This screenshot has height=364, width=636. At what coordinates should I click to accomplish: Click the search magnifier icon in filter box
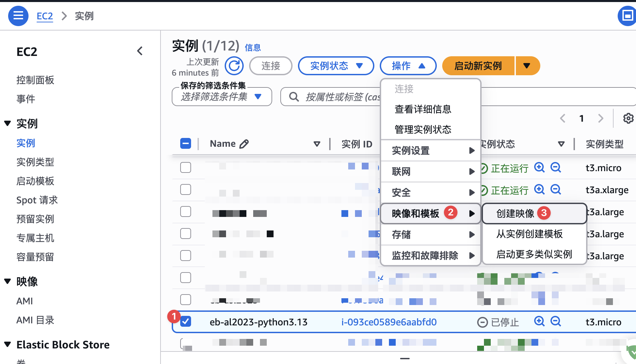coord(294,97)
